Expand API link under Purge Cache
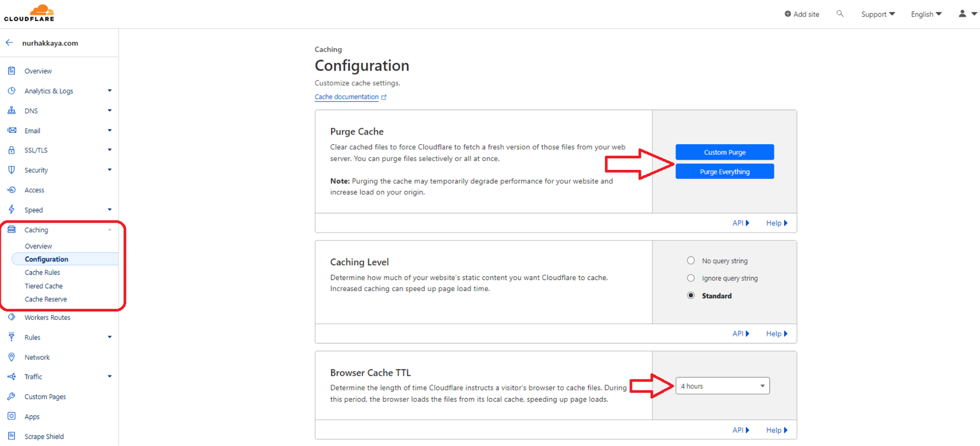Image resolution: width=980 pixels, height=446 pixels. [x=741, y=223]
